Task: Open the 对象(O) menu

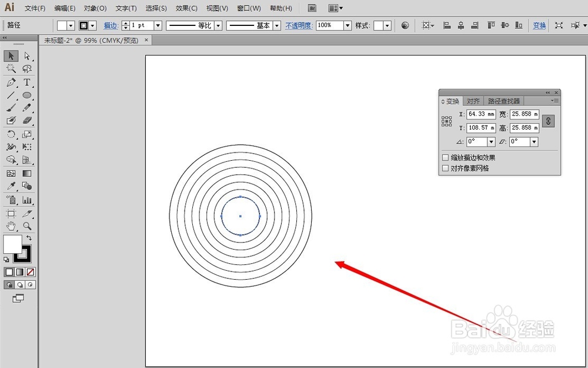Action: pyautogui.click(x=95, y=8)
